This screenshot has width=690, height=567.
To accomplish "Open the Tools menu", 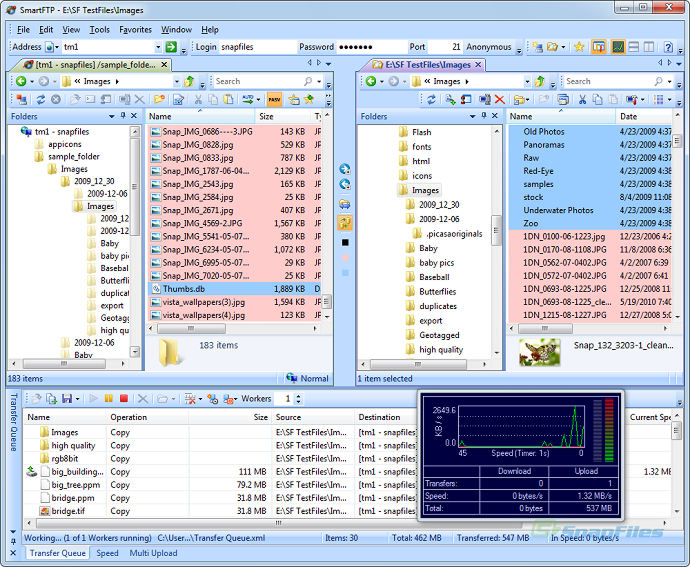I will (99, 29).
